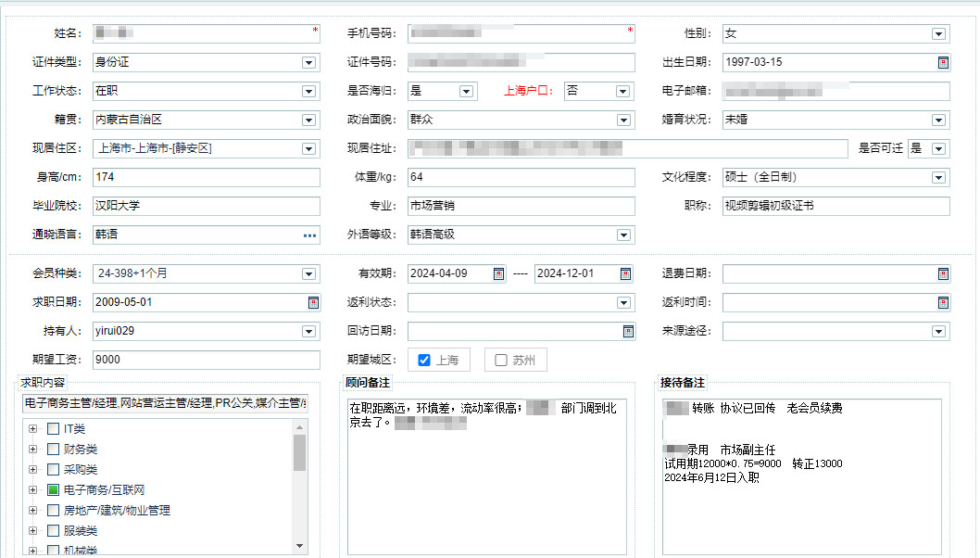Open calendar picker for 返利时间
Screen dimensions: 980x558
(x=943, y=303)
